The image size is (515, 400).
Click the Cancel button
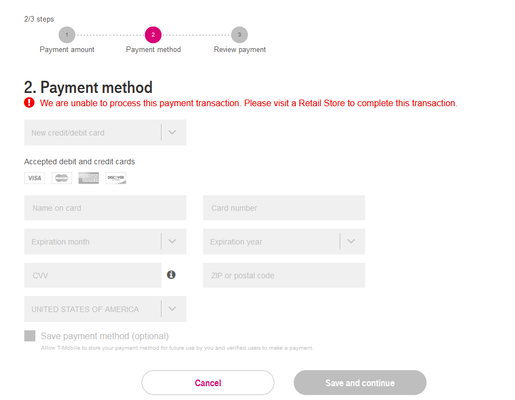pyautogui.click(x=208, y=383)
